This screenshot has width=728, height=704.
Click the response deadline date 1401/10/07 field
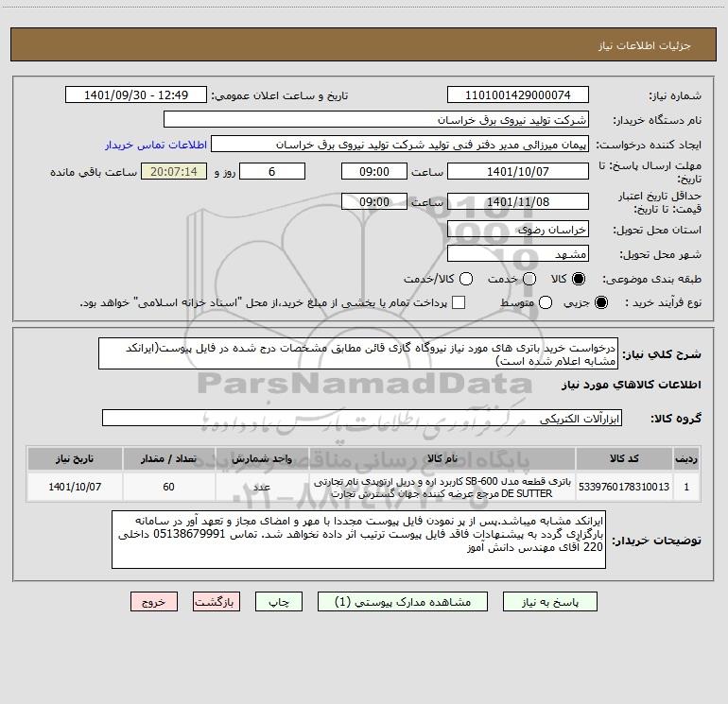(x=518, y=171)
